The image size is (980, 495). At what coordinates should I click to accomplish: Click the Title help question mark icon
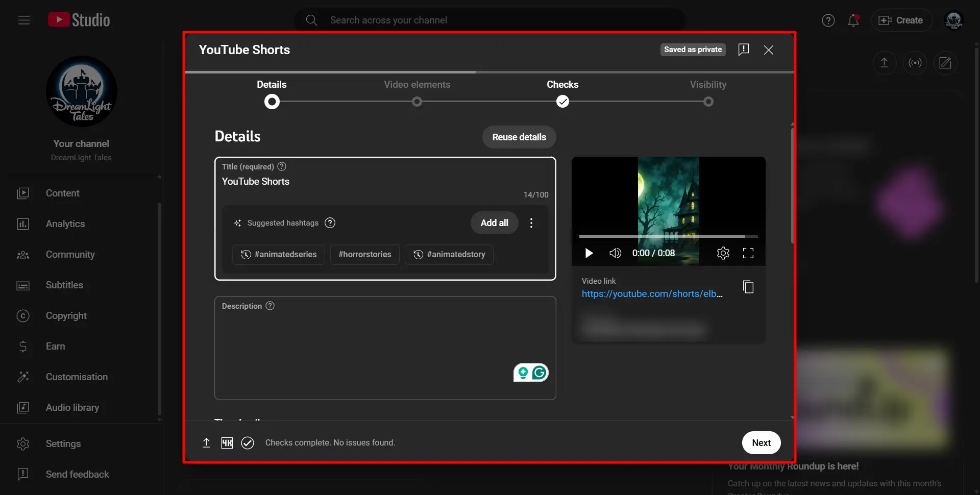[282, 166]
